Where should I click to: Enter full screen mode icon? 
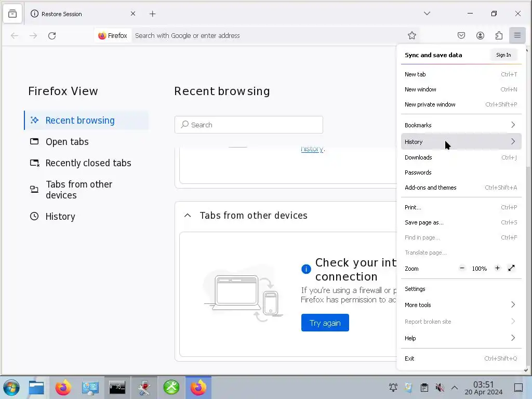pyautogui.click(x=511, y=268)
